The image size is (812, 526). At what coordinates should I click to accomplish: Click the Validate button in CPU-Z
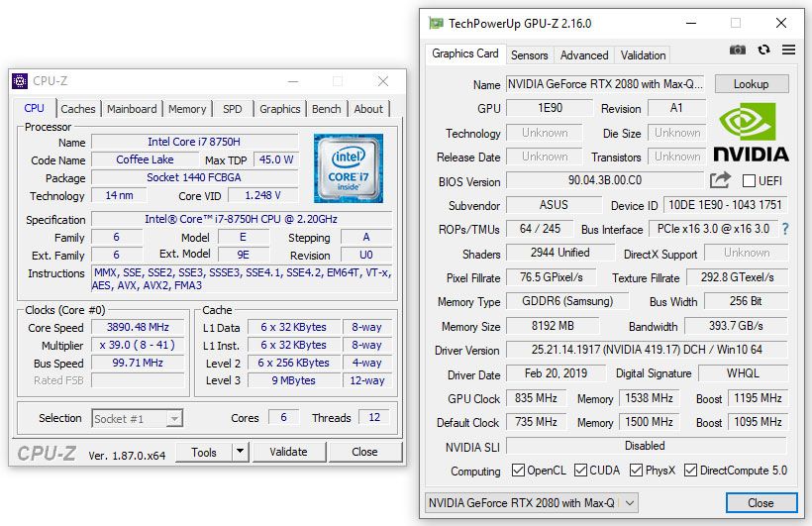coord(288,452)
